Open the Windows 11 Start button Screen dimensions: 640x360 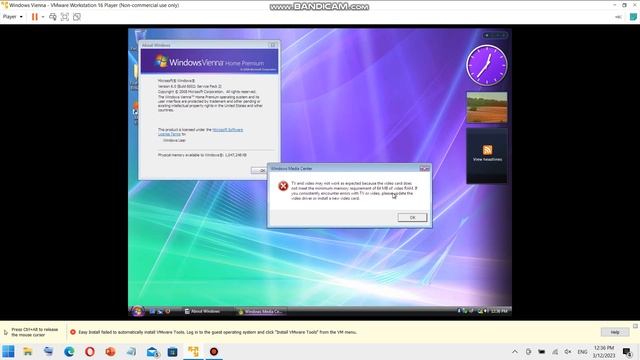[x=8, y=351]
